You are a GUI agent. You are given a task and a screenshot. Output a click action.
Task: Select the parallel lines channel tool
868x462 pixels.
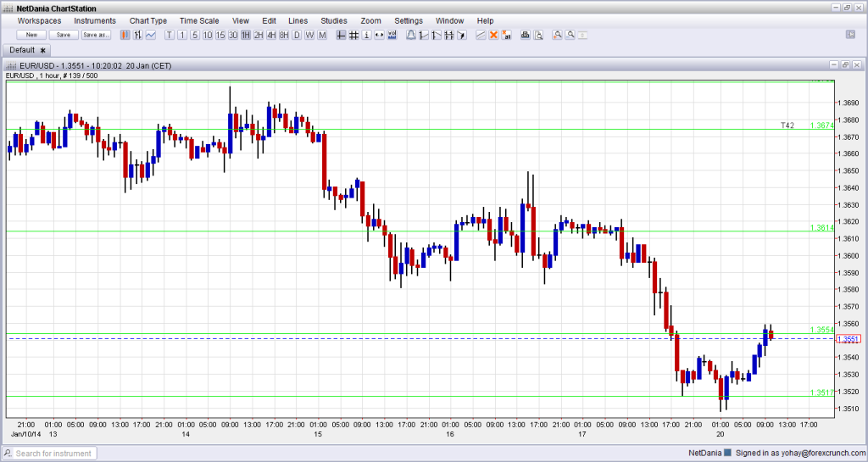(481, 35)
